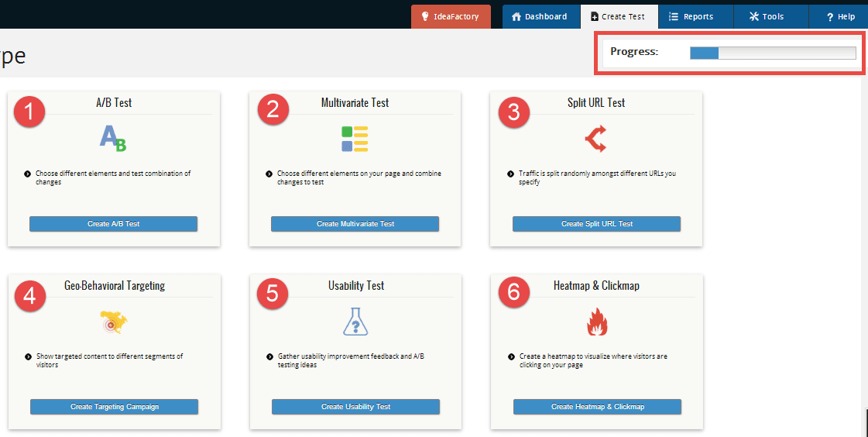
Task: Click the A/B Test letters icon
Action: pyautogui.click(x=113, y=139)
